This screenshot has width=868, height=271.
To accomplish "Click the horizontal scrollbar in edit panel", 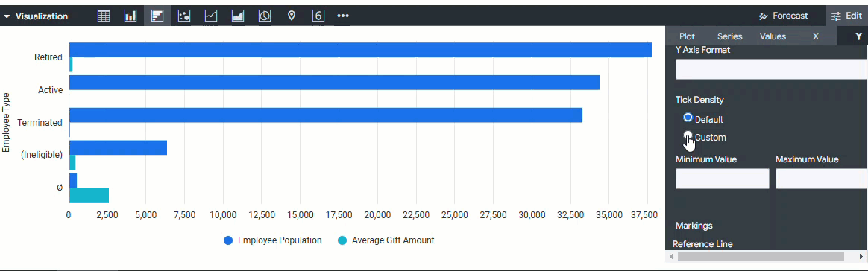I will point(761,257).
